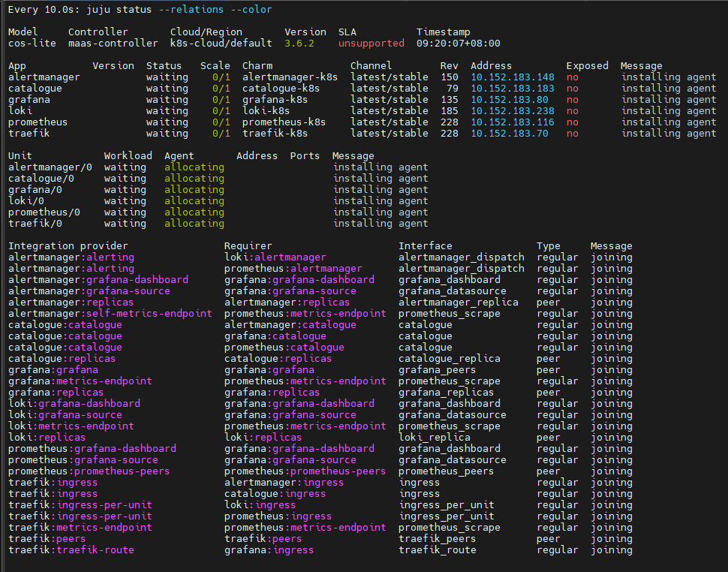Select requirer 'loki:alertmanager'

[275, 257]
